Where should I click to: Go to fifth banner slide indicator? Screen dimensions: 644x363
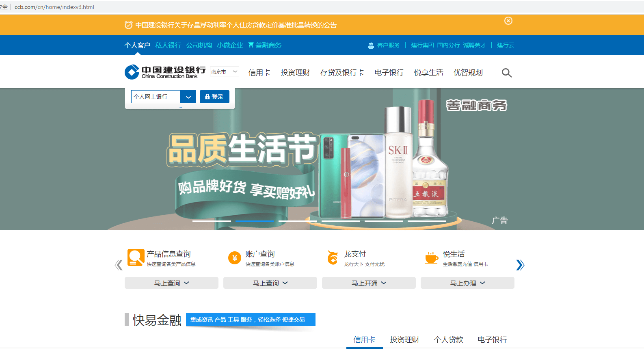[384, 221]
